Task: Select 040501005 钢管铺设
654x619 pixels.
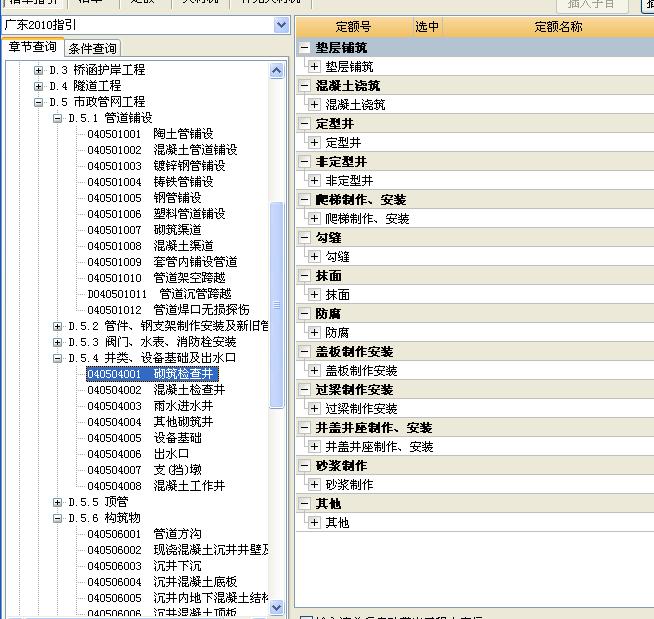Action: click(144, 198)
